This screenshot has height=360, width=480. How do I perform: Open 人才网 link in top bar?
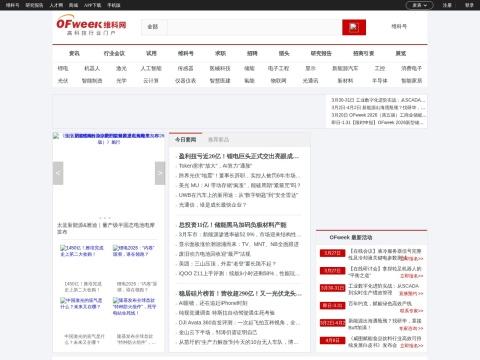coord(56,5)
